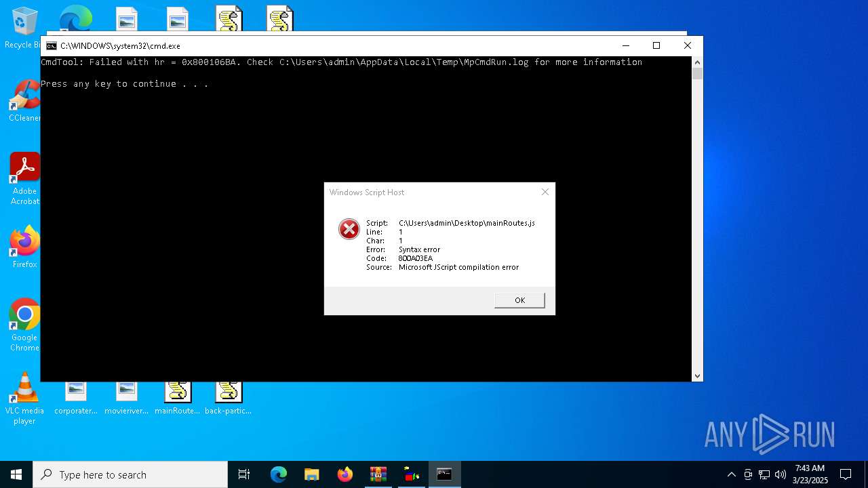The image size is (868, 488).
Task: Select the back-partic... script file on desktop
Action: click(x=228, y=399)
